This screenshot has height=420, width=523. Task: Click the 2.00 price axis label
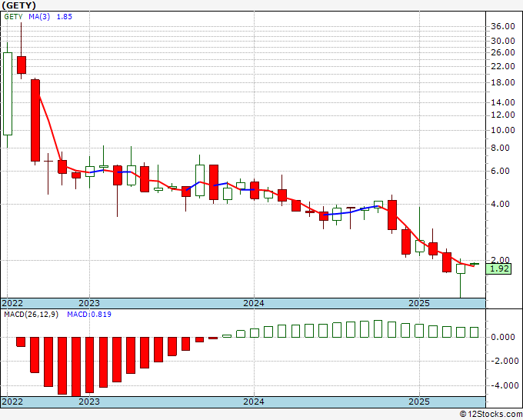501,260
